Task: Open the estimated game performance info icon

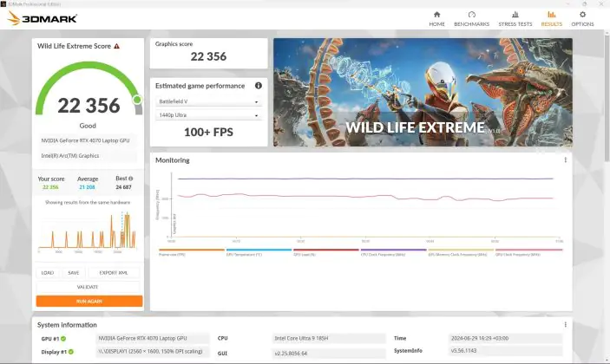Action: 259,86
